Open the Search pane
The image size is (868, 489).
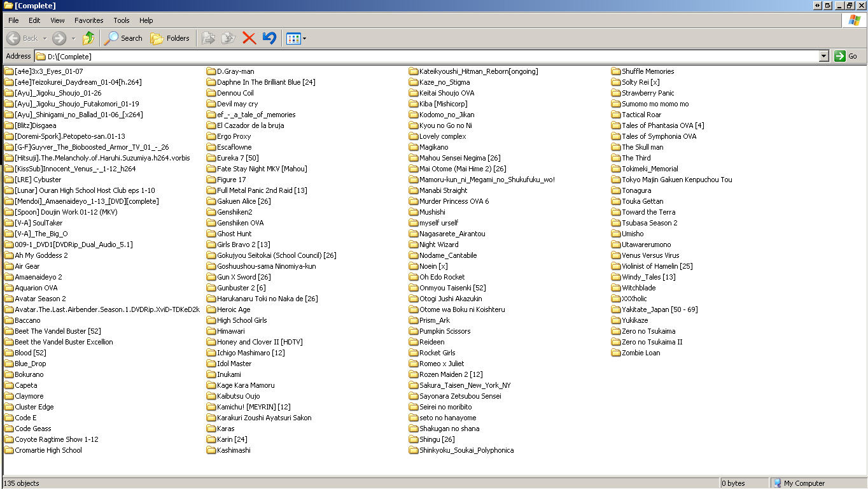pyautogui.click(x=123, y=38)
